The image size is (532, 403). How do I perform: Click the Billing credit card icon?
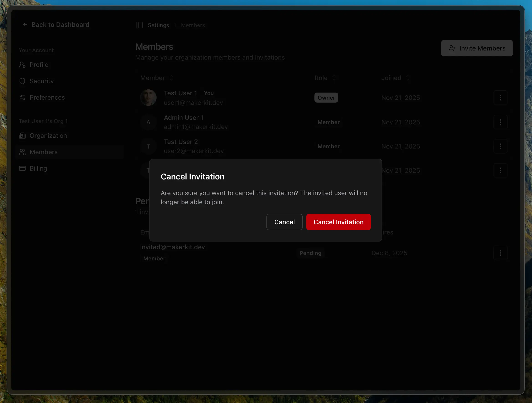point(22,168)
